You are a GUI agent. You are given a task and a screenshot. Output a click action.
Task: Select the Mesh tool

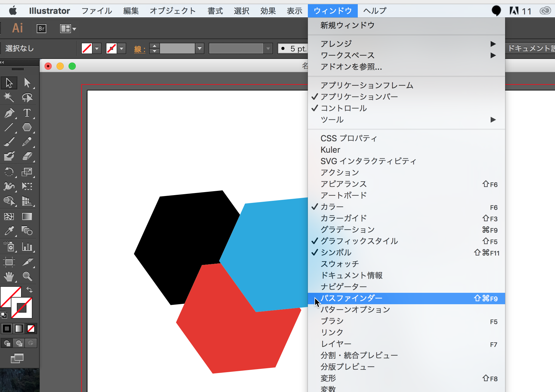9,216
